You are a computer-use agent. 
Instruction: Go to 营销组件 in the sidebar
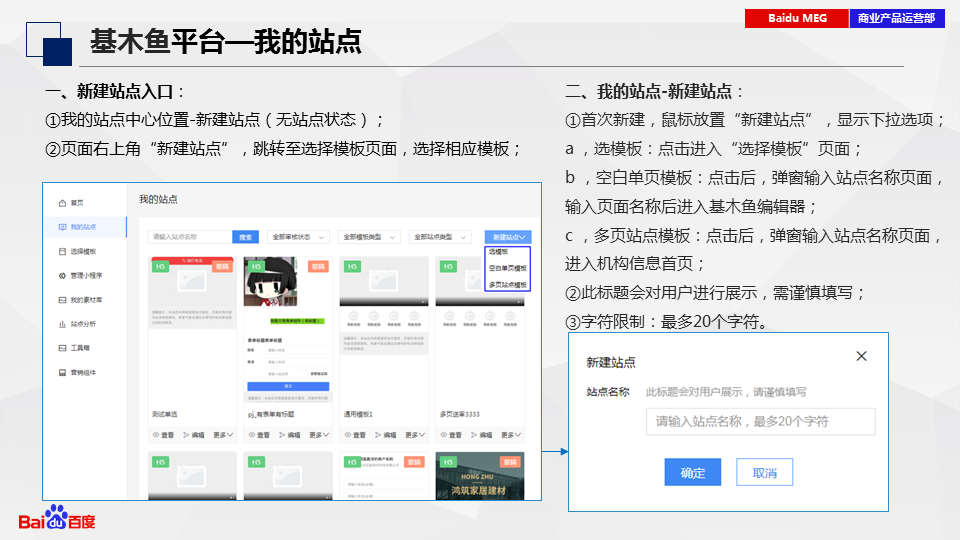[x=83, y=372]
